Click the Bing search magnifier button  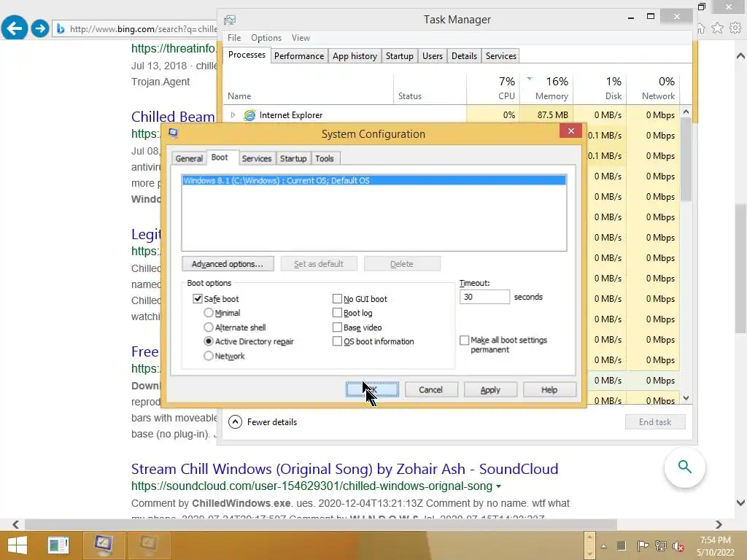pos(684,467)
